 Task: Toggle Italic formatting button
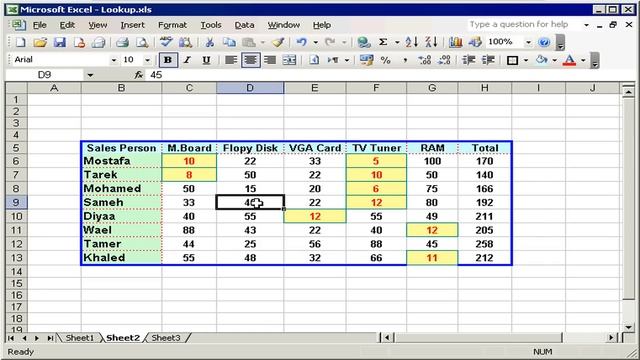click(187, 60)
